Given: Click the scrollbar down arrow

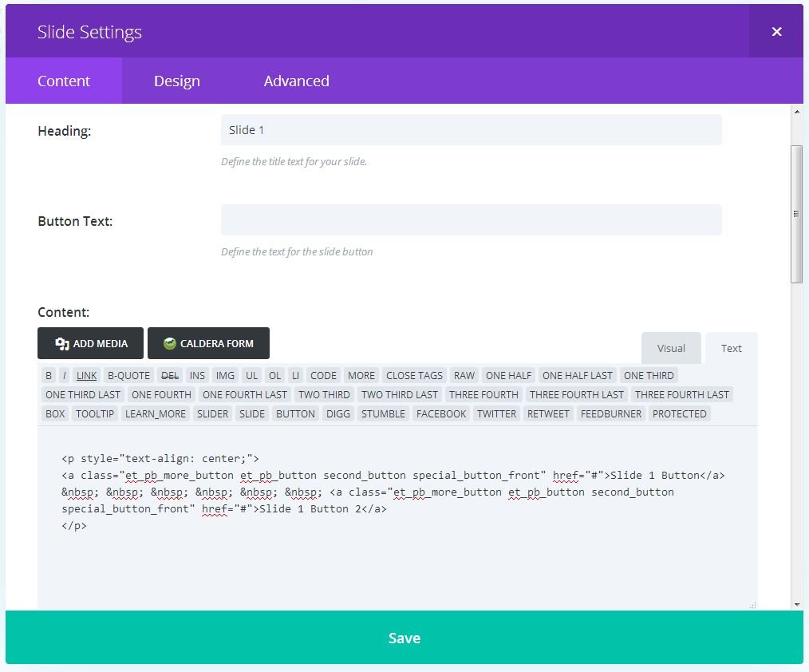Looking at the screenshot, I should [x=796, y=604].
